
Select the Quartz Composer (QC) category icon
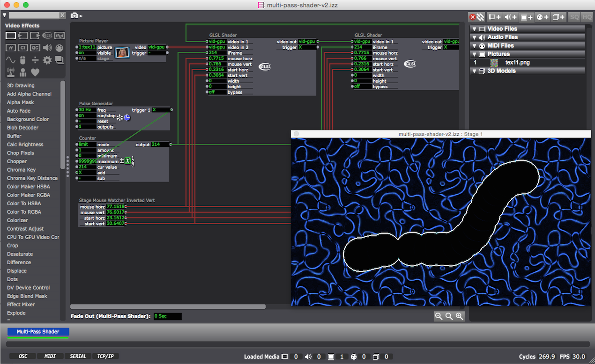35,48
